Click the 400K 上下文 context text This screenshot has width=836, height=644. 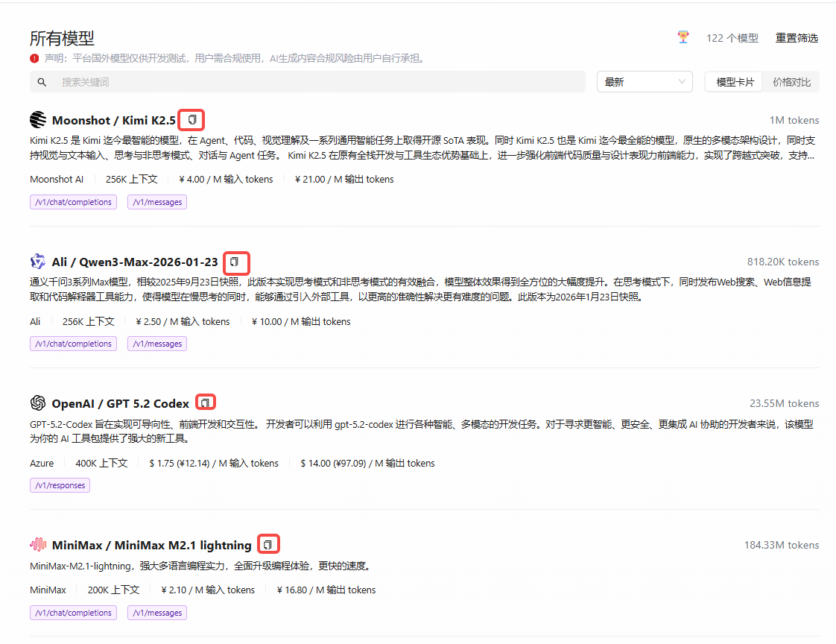pos(101,463)
